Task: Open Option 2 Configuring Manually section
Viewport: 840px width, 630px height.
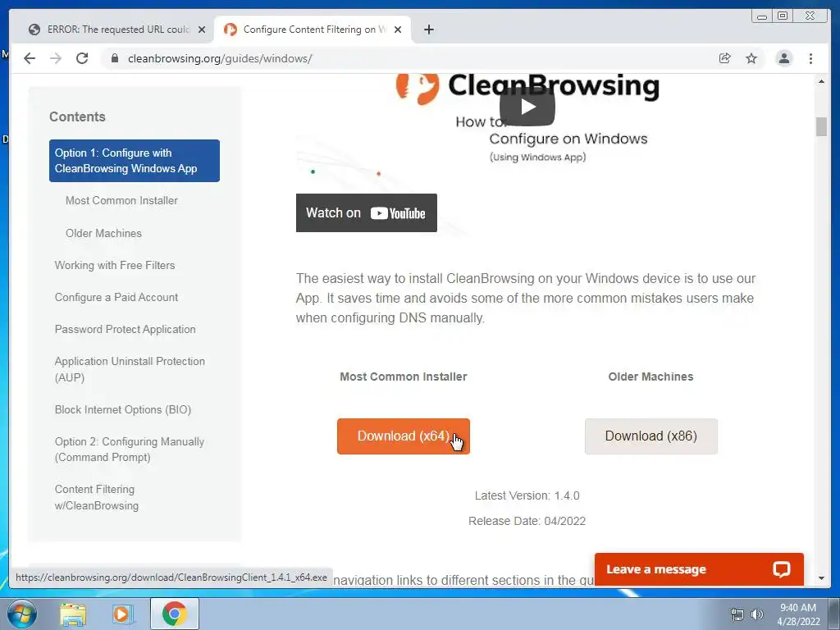Action: (x=129, y=450)
